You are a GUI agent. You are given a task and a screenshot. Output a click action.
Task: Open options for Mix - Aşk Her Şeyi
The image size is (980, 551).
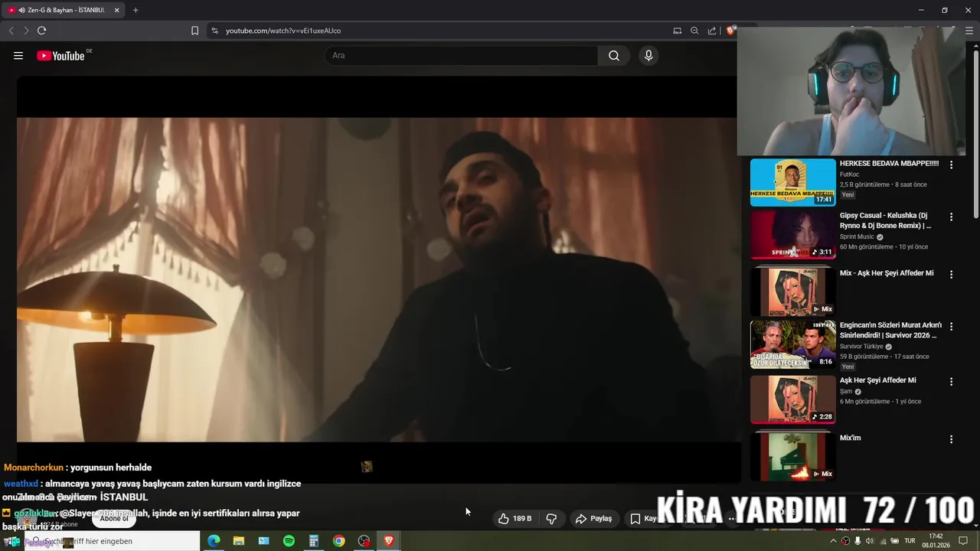[x=951, y=274]
